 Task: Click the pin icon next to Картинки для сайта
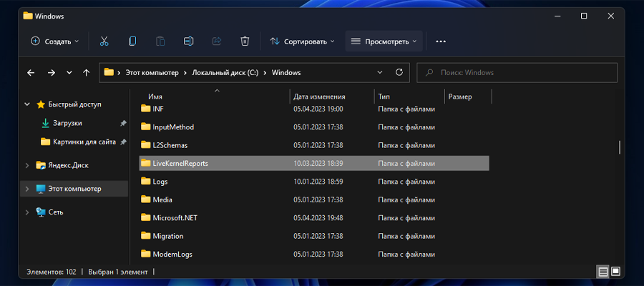tap(123, 142)
